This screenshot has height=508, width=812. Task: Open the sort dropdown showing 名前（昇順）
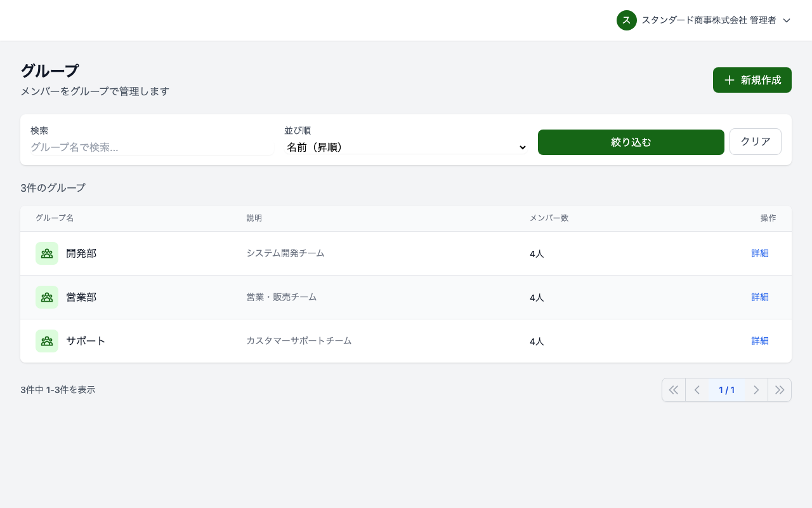[x=405, y=147]
